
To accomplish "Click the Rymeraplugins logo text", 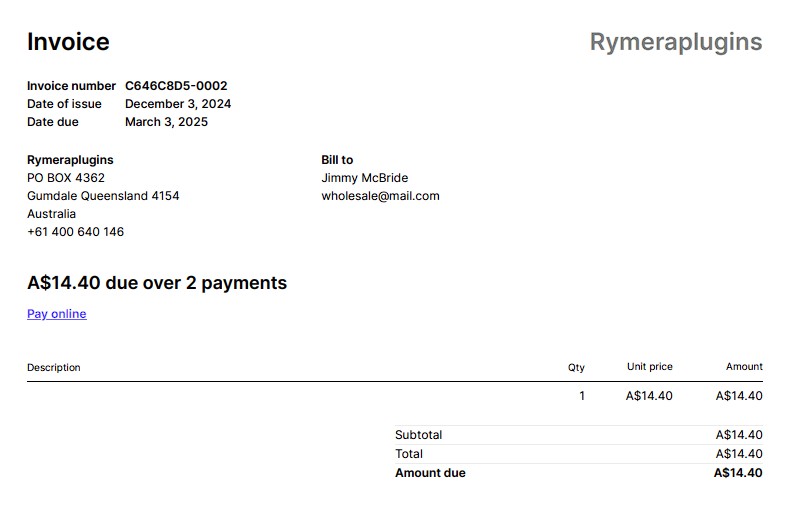I will (x=676, y=42).
